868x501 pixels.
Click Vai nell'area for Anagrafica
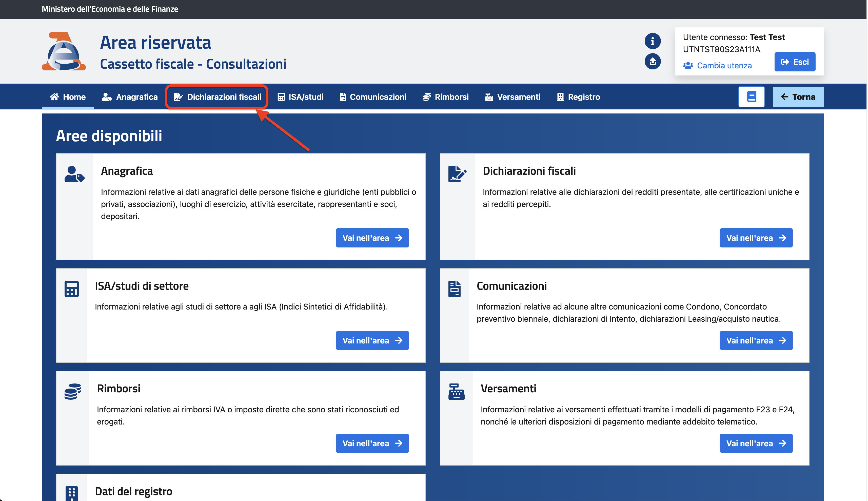tap(372, 238)
